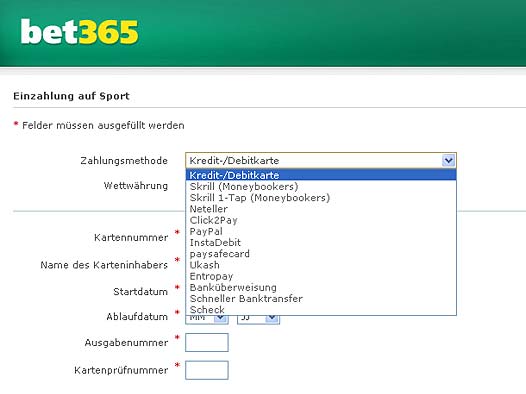Select Kredit-/Debitkarte in the list
This screenshot has height=394, width=526.
321,175
